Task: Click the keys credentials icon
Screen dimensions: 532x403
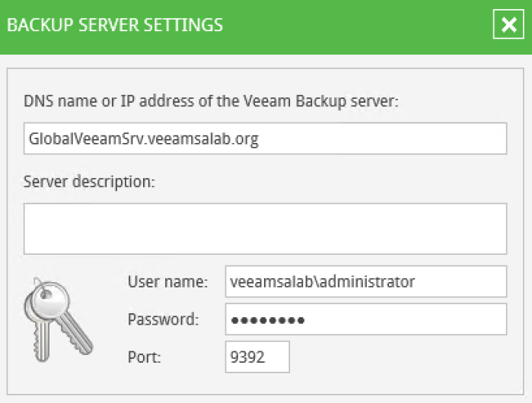Action: 59,319
